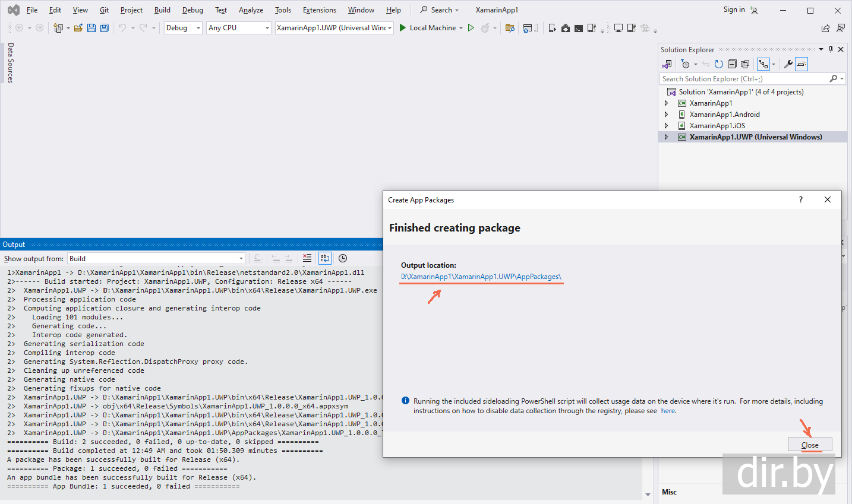Start Without Debugging using the hollow play icon
Screen dimensions: 852x504
(471, 28)
